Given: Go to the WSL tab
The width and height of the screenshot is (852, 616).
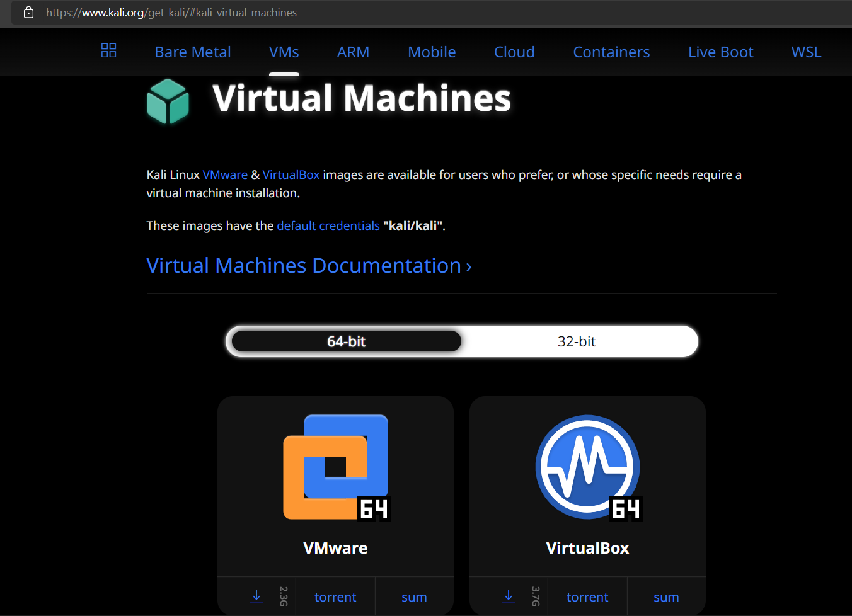Looking at the screenshot, I should (807, 52).
